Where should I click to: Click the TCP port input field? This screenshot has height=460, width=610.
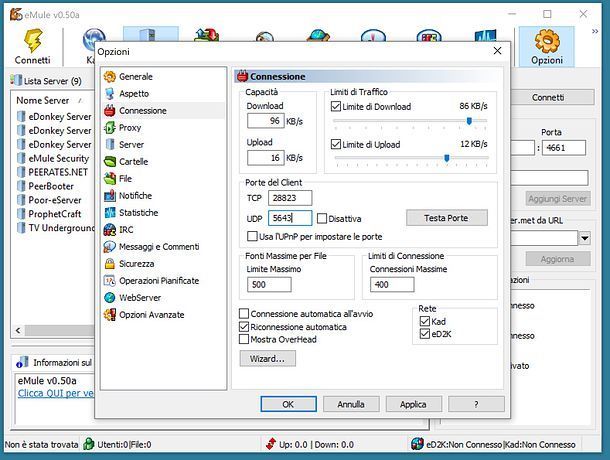[x=291, y=198]
